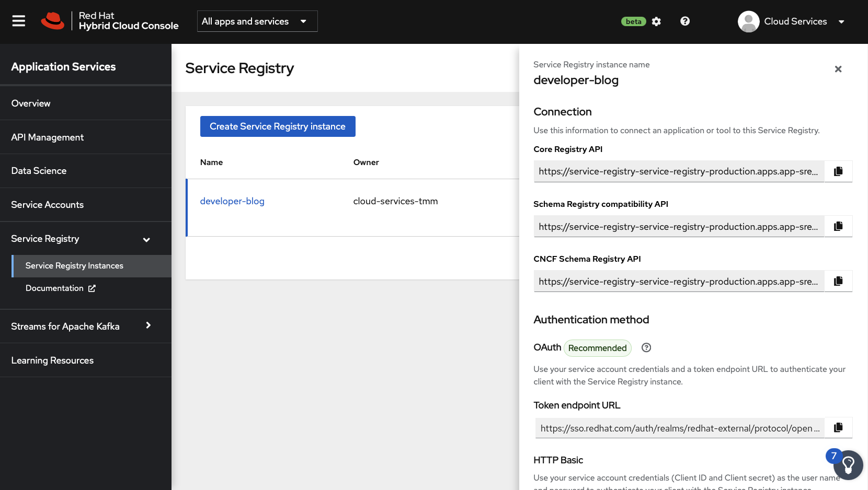This screenshot has height=490, width=868.
Task: Go to Service Accounts section
Action: (x=47, y=204)
